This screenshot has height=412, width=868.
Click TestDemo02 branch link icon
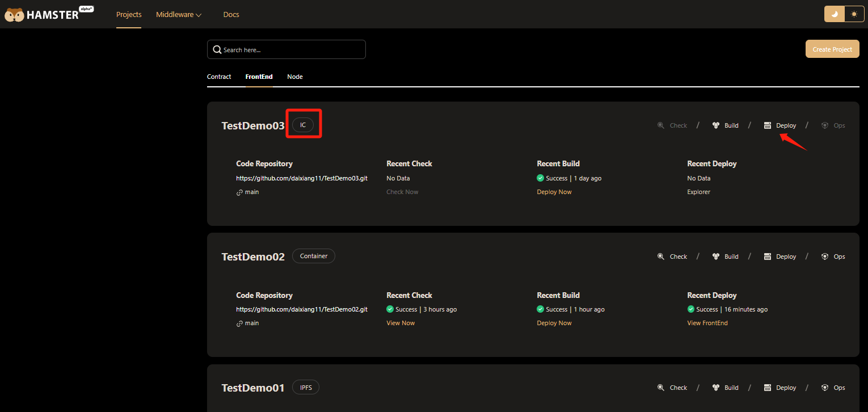(x=239, y=323)
